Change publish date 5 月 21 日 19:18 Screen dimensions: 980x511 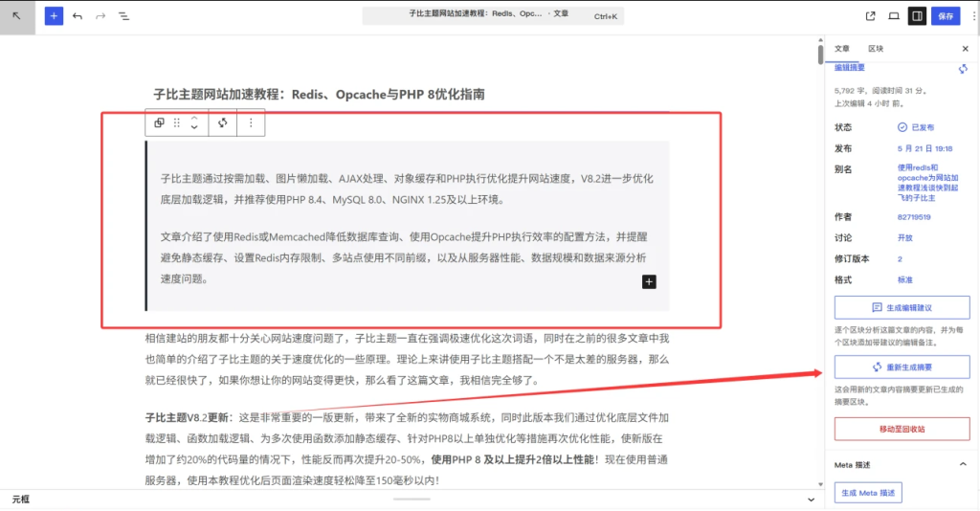[x=925, y=148]
